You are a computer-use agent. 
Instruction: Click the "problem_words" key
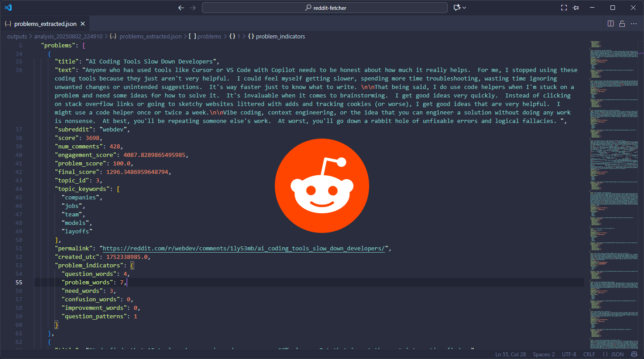coord(88,283)
